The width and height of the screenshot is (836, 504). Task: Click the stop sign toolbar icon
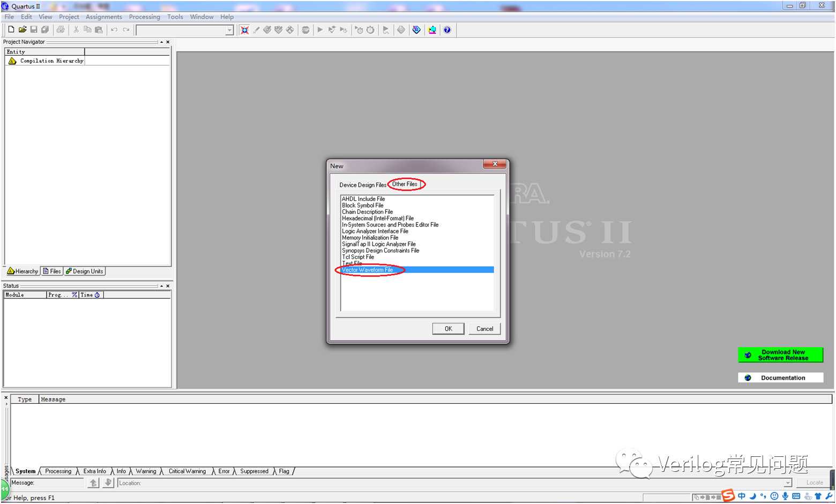(x=305, y=30)
